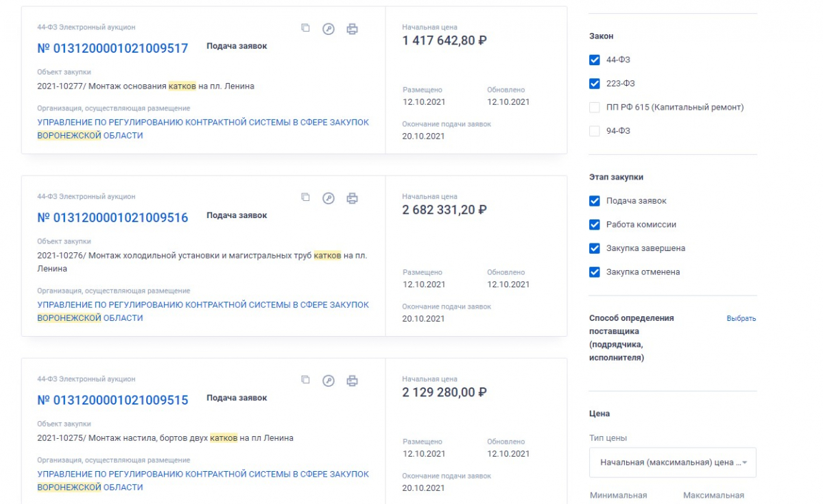The width and height of the screenshot is (823, 504).
Task: Open organization link in purchase 0131200001021009517 card
Action: (203, 129)
